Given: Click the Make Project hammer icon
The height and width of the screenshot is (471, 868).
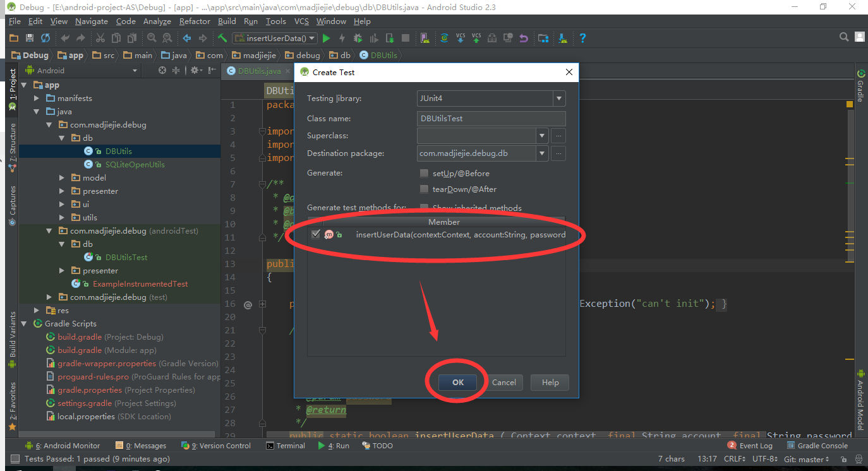Looking at the screenshot, I should pyautogui.click(x=222, y=38).
